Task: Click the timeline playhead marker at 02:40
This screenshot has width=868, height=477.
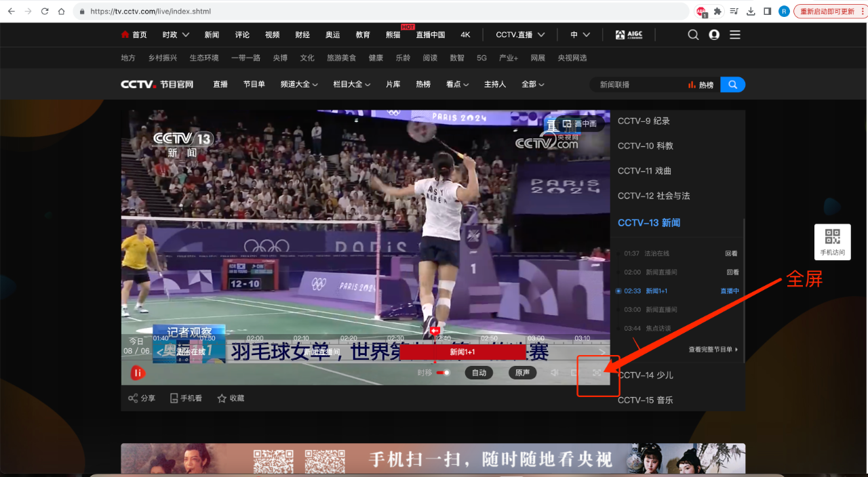Action: coord(435,331)
